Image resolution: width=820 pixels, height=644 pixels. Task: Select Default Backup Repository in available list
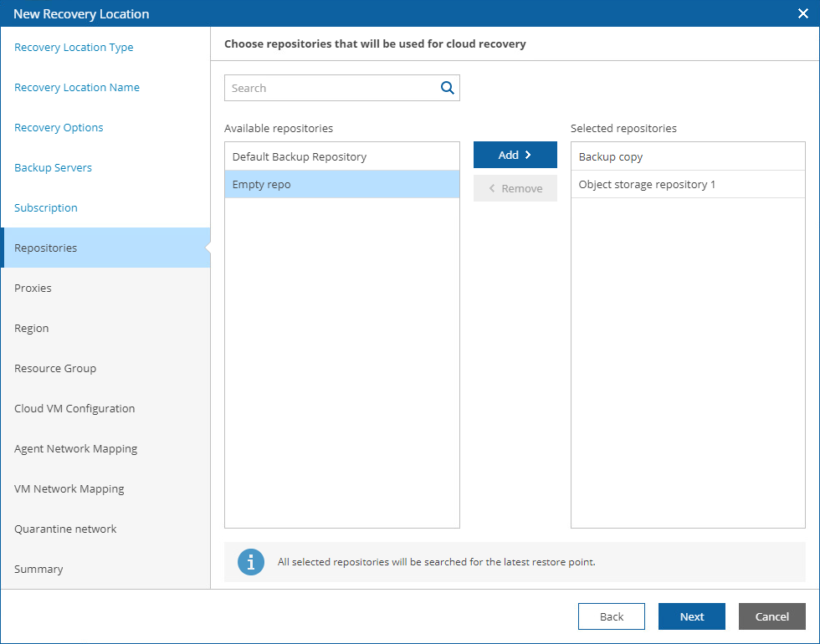point(341,156)
